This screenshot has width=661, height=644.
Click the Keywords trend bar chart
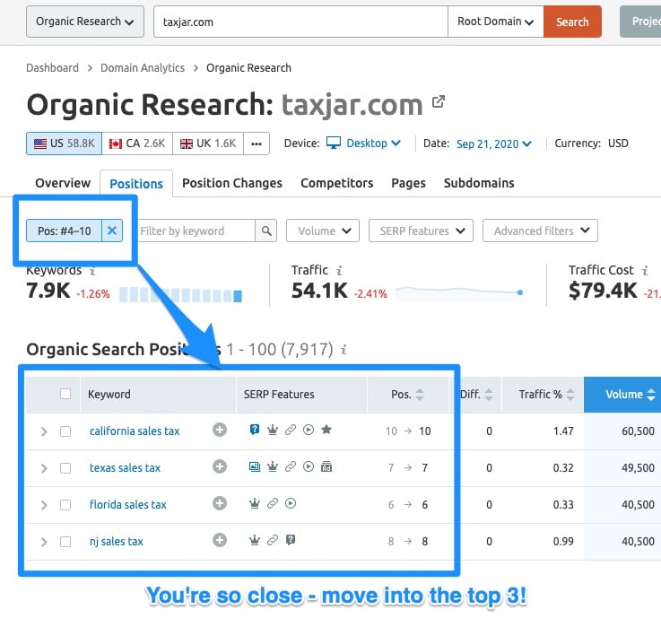(x=180, y=294)
